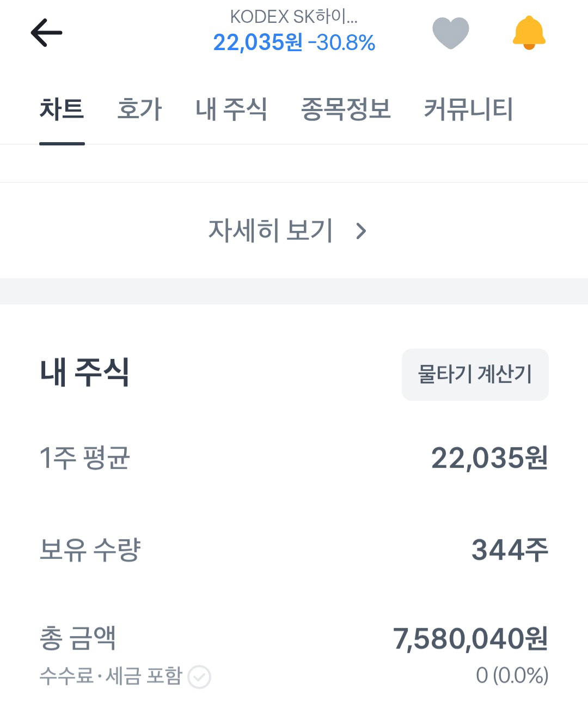
Task: Tap the 보유 수량 344주 value
Action: (x=510, y=549)
